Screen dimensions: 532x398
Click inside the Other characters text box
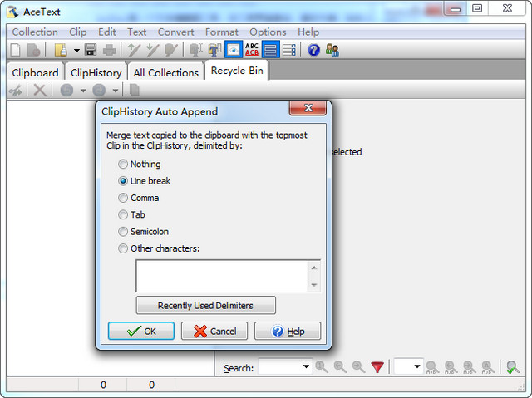[x=222, y=276]
